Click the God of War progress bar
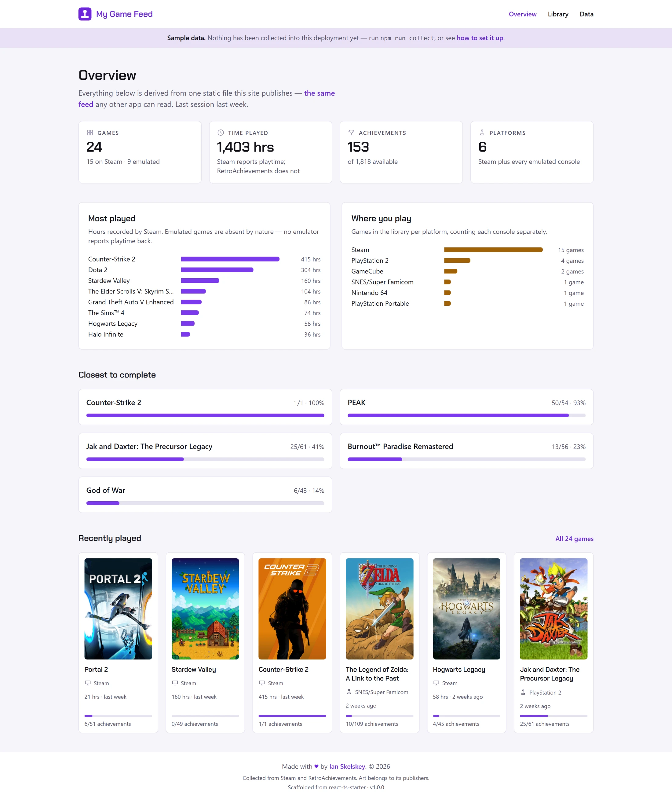The image size is (672, 800). (205, 503)
